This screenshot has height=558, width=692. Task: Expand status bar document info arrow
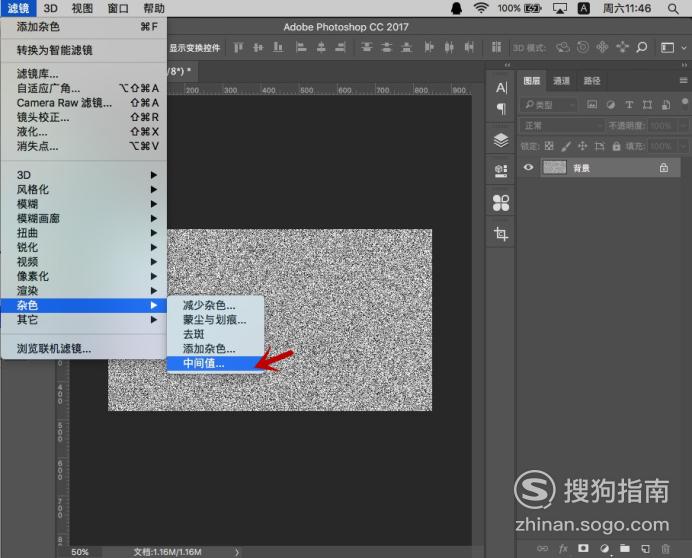237,552
